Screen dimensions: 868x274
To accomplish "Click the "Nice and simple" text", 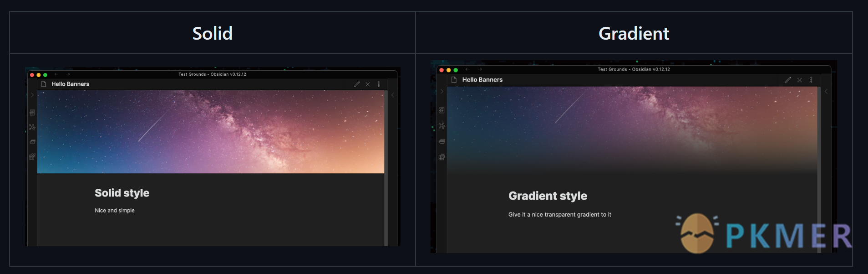I will click(x=115, y=210).
